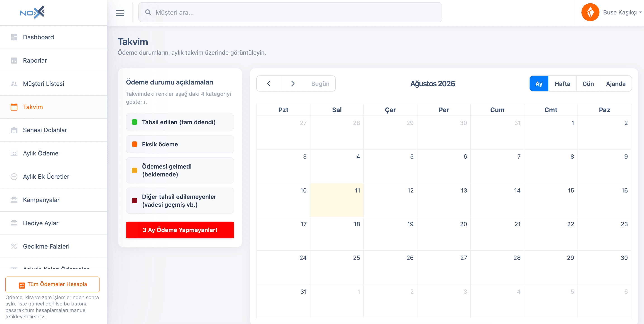Open the hamburger sidebar menu icon

click(x=120, y=13)
